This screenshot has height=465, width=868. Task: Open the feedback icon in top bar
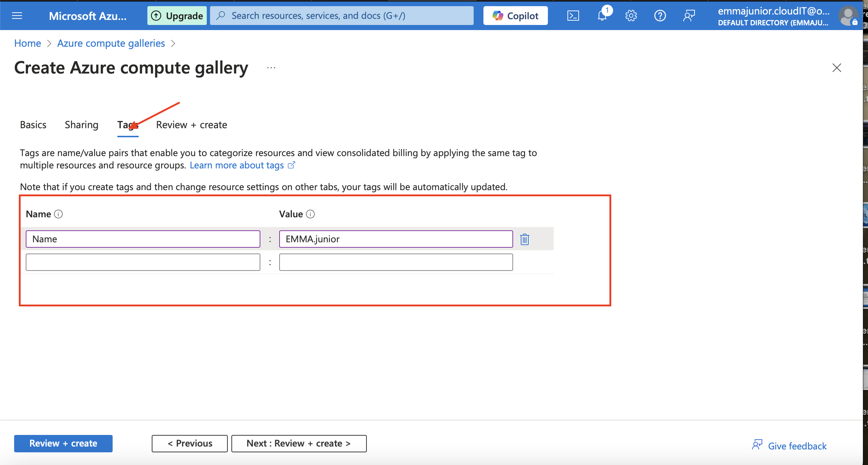tap(689, 16)
